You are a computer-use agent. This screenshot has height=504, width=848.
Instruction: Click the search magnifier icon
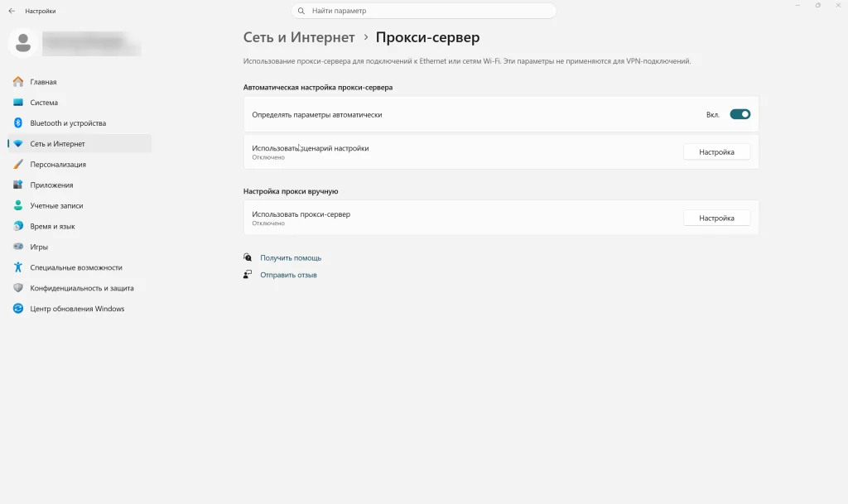click(301, 11)
